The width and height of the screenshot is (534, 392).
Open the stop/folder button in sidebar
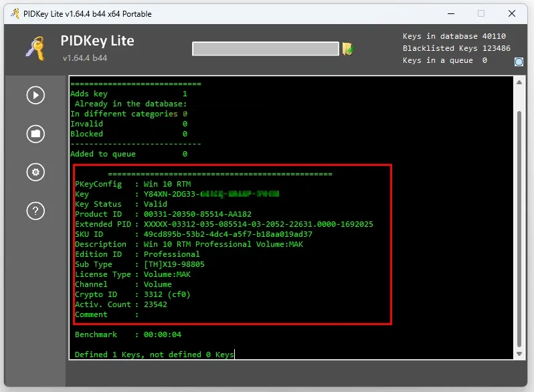[x=35, y=134]
